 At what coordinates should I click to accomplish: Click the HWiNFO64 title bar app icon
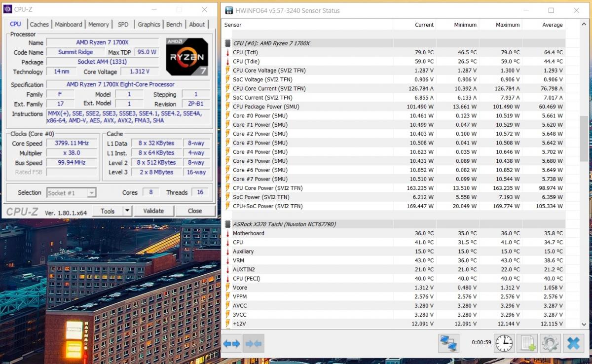(229, 10)
